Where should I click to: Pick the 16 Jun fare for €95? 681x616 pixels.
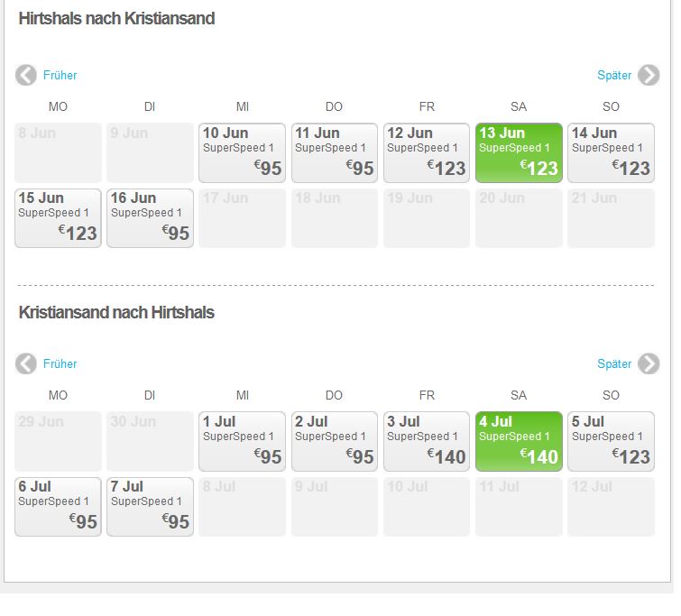point(150,218)
